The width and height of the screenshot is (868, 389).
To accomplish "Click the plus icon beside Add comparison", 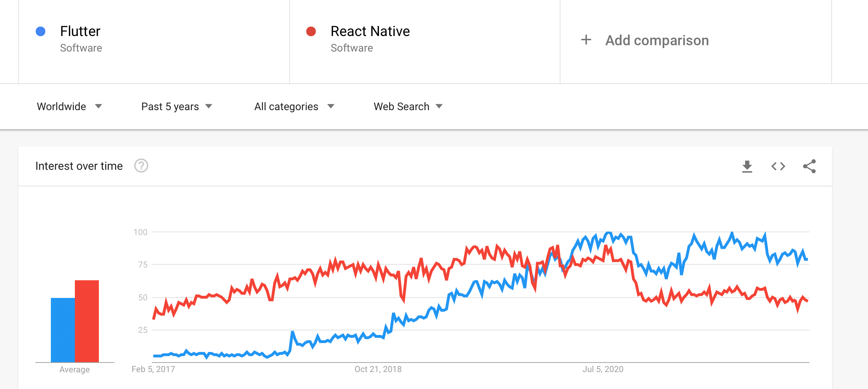I will 586,40.
